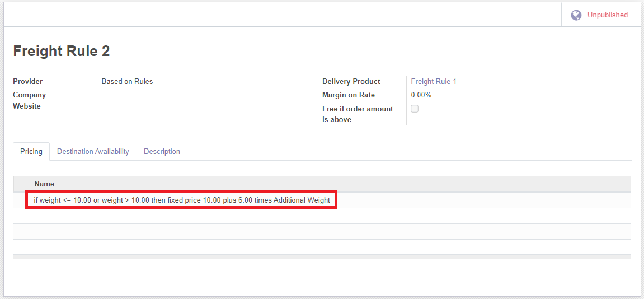Click the Name column header
The width and height of the screenshot is (644, 299).
(x=44, y=184)
